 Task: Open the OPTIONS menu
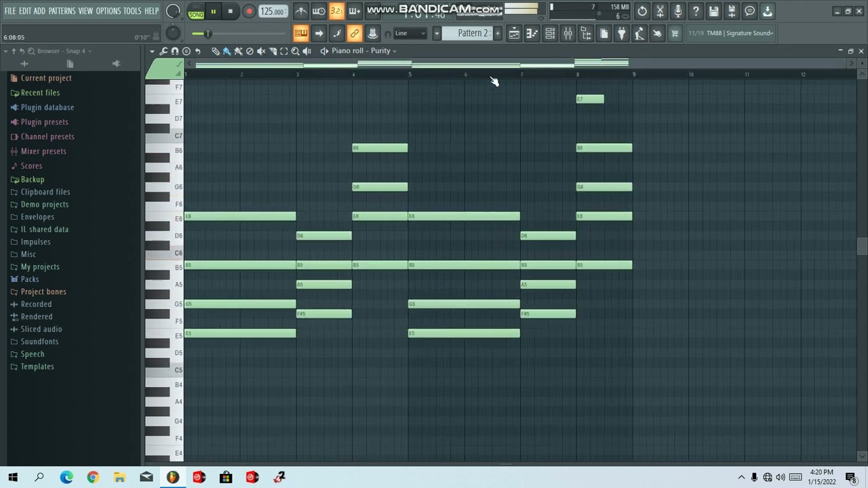coord(108,11)
